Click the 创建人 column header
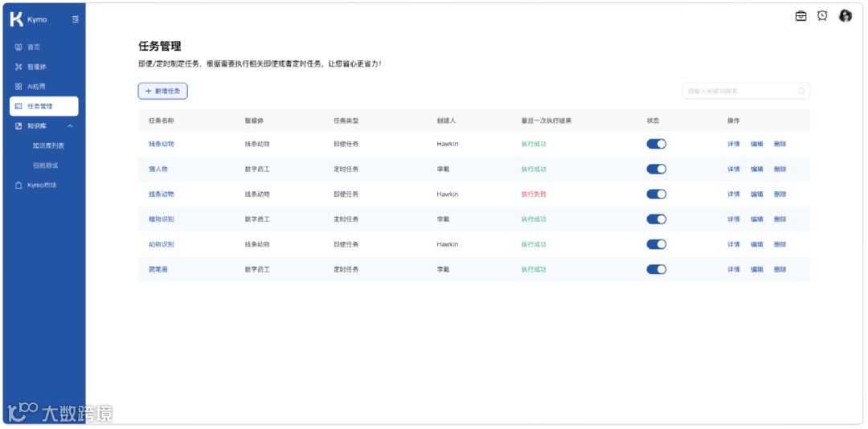The image size is (868, 429). (446, 121)
